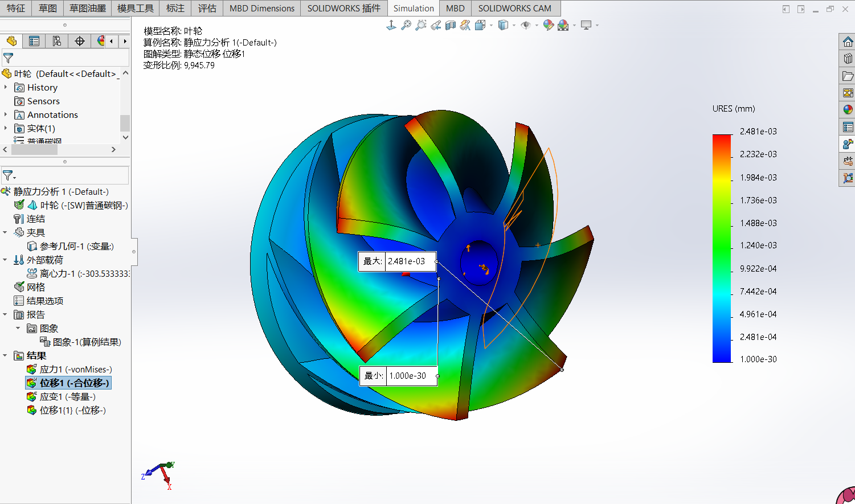Open the Edit Appearance color-ball icon
Viewport: 855px width, 504px height.
549,25
